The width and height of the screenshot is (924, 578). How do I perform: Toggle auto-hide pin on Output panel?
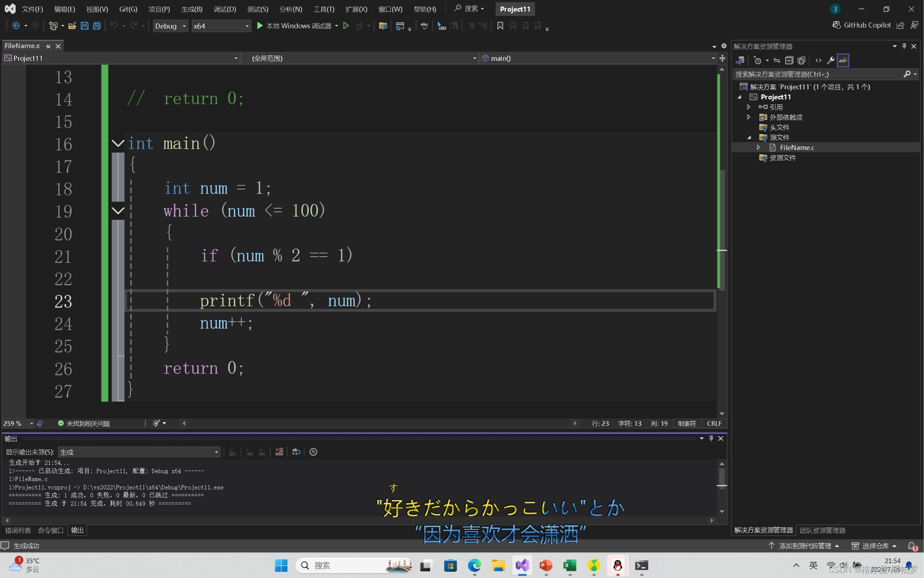711,438
